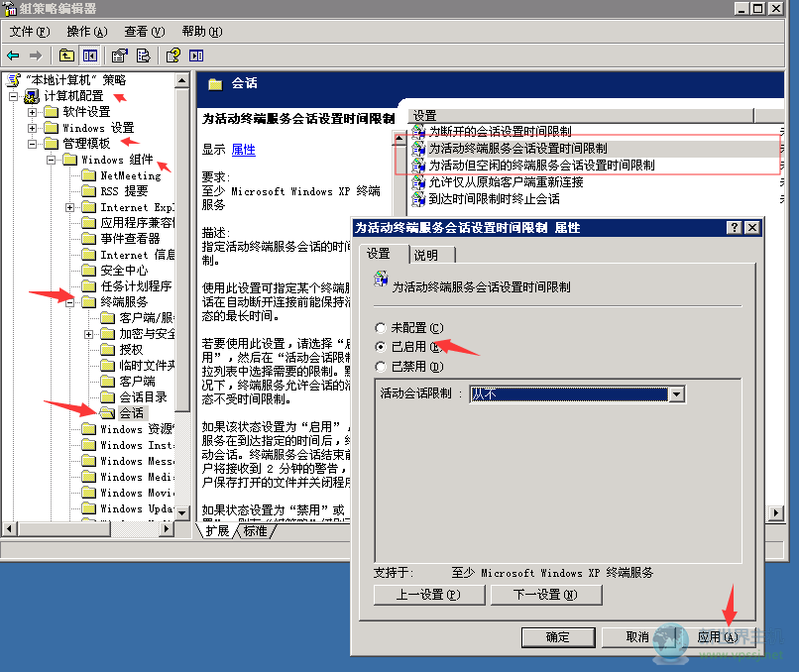Click the dialog's context help question button
The height and width of the screenshot is (672, 799).
coord(735,228)
